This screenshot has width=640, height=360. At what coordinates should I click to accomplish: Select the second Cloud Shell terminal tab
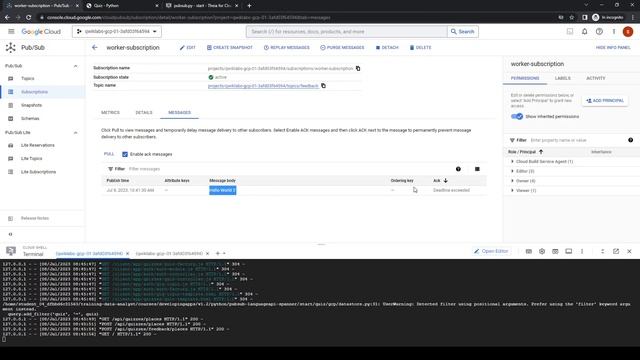pyautogui.click(x=169, y=253)
